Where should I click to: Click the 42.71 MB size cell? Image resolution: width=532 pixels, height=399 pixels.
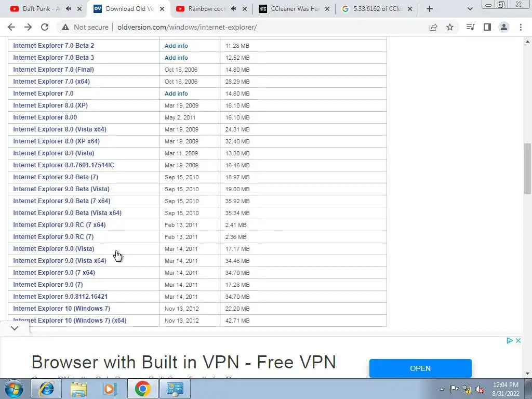click(237, 321)
